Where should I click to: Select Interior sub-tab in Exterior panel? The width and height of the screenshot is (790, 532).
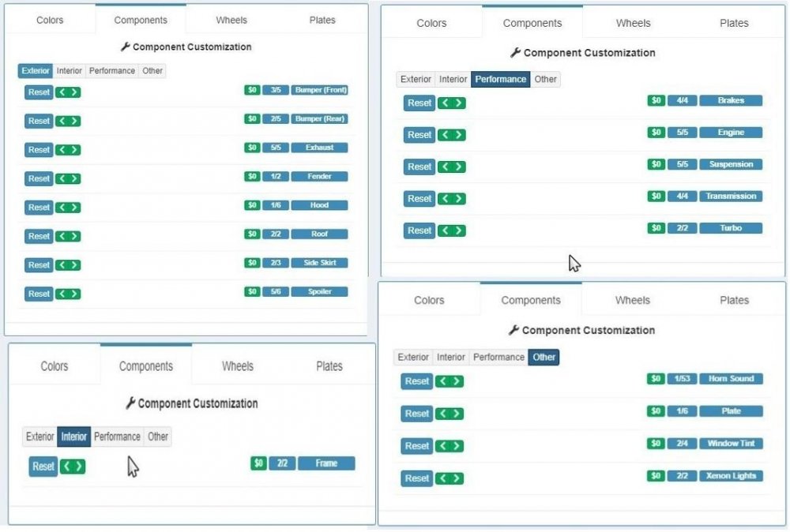[x=69, y=70]
